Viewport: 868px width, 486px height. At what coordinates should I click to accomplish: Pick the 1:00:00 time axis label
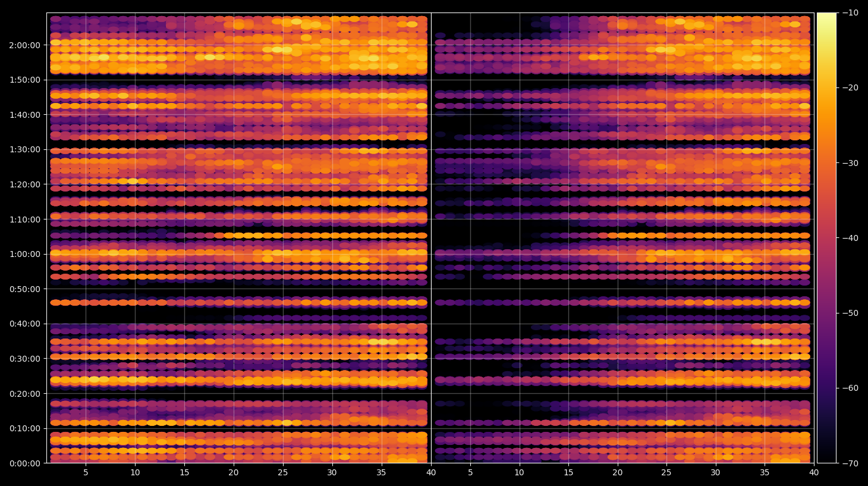25,255
